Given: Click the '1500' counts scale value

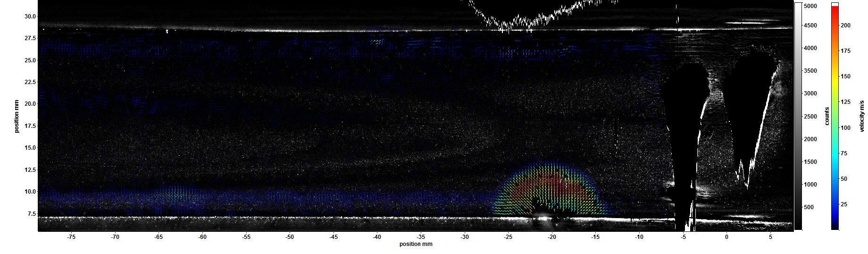Looking at the screenshot, I should 810,162.
